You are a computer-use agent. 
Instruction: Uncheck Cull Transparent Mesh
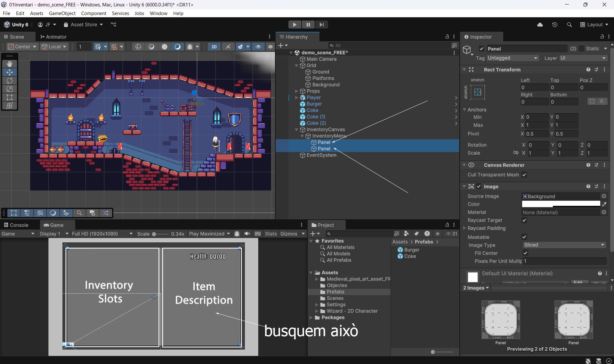(524, 175)
